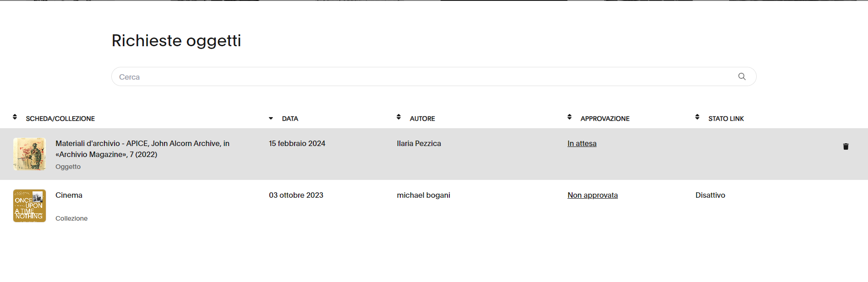
Task: Click sort arrows beside Approvazione column
Action: coord(569,117)
